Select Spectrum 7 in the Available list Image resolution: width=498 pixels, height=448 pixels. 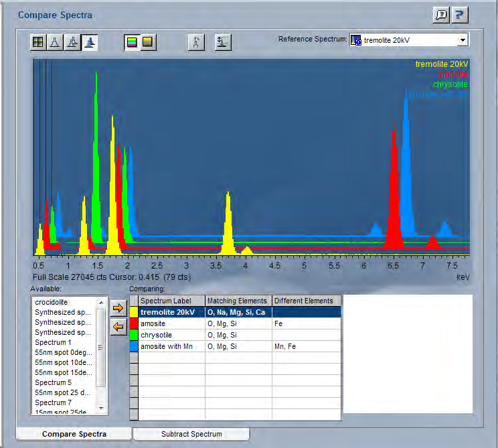[x=53, y=402]
